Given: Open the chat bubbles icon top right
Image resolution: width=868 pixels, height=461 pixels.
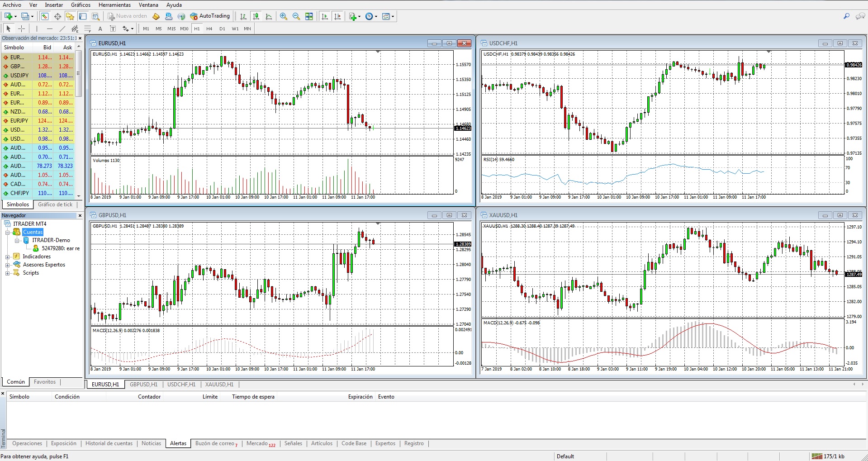Looking at the screenshot, I should [x=860, y=16].
